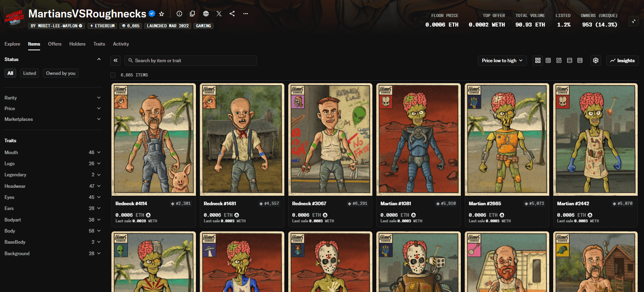
Task: Switch to the Activity tab
Action: coord(121,44)
